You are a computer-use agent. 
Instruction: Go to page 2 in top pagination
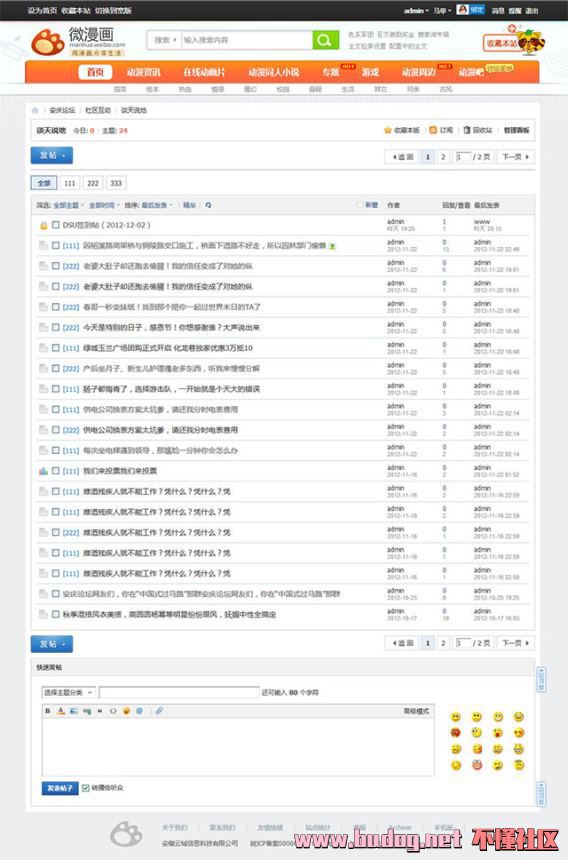tap(443, 157)
